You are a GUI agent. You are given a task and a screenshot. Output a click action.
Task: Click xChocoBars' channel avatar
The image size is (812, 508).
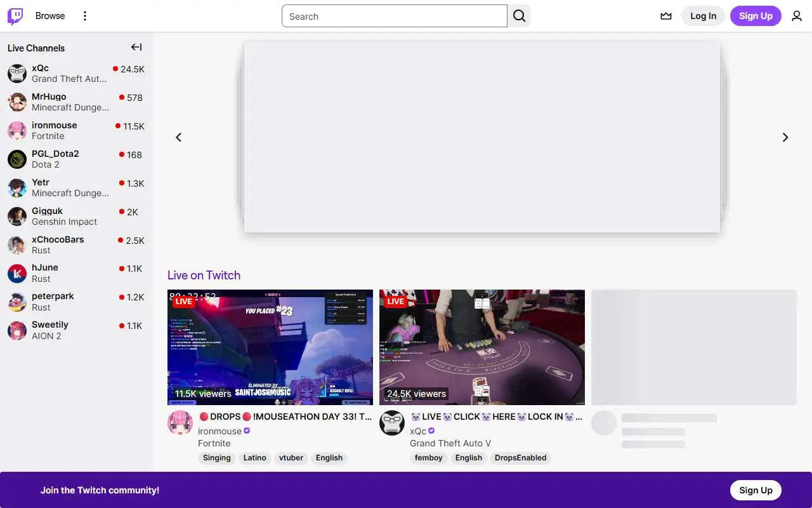(17, 245)
